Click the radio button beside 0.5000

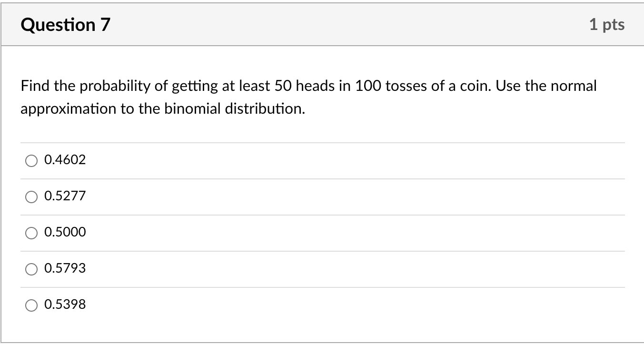(31, 233)
